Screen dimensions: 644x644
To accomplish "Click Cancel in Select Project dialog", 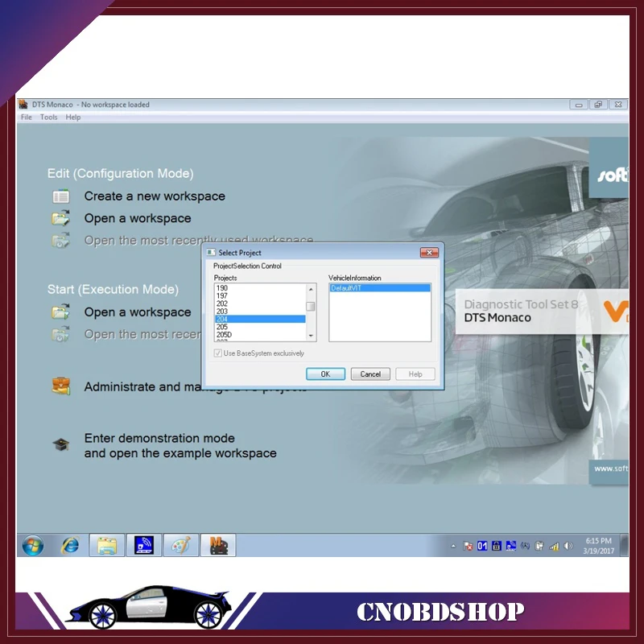I will point(370,374).
